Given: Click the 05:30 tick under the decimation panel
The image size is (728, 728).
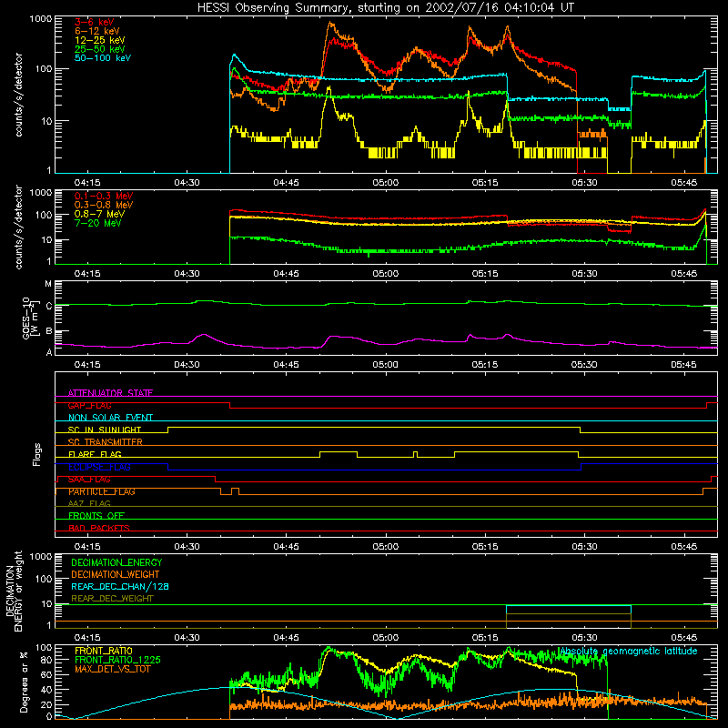Looking at the screenshot, I should (584, 638).
